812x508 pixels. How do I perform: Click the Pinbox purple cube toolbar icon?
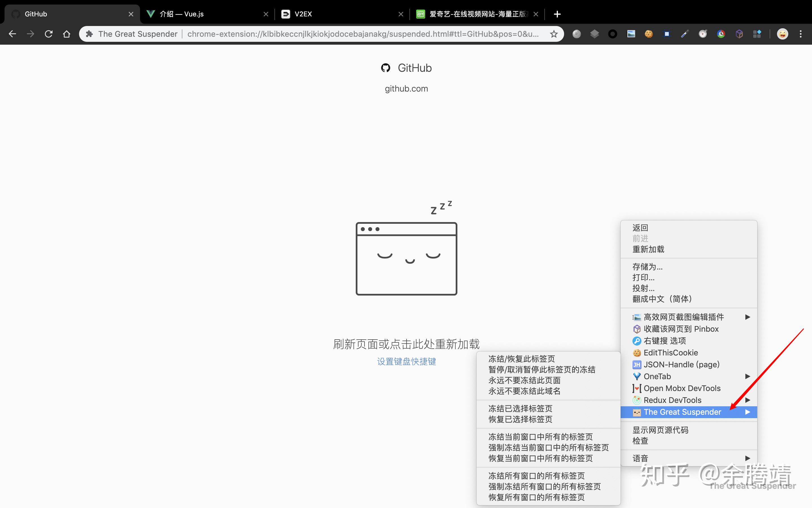coord(739,34)
